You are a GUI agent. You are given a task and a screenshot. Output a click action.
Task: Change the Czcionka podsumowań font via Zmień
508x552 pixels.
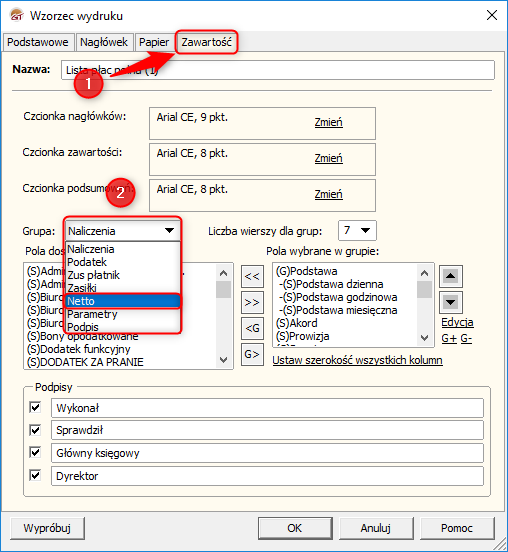[x=328, y=194]
